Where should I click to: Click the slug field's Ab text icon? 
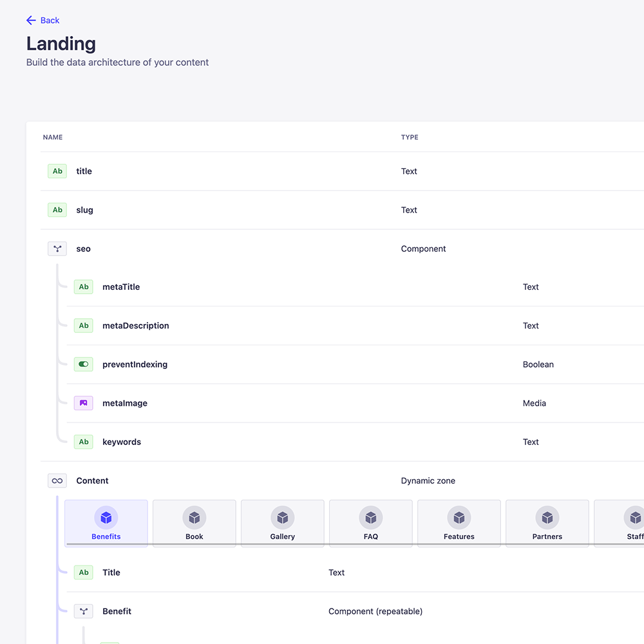(57, 210)
